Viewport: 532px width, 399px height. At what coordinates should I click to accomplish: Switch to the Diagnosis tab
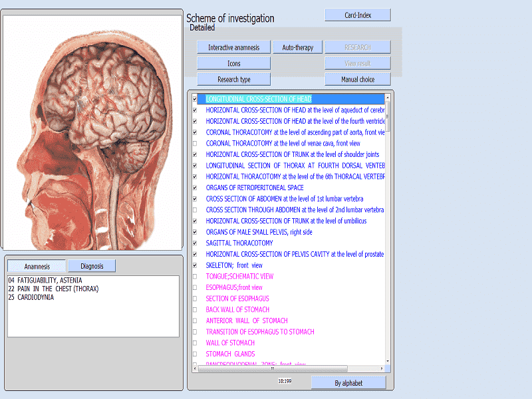coord(92,266)
